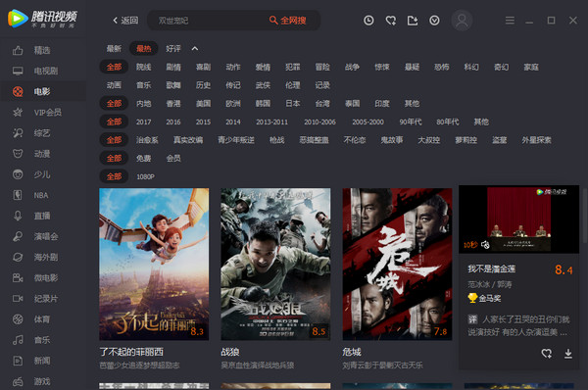Filter by 会员 movies
Viewport: 588px width, 390px height.
173,158
